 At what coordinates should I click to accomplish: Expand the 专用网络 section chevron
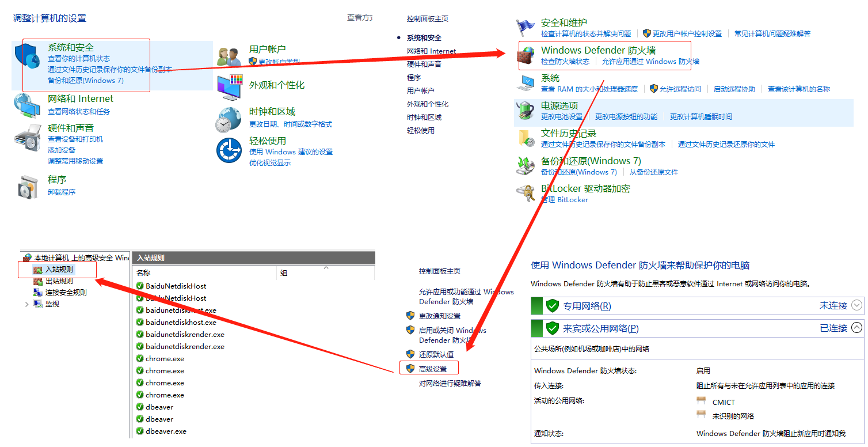tap(857, 305)
